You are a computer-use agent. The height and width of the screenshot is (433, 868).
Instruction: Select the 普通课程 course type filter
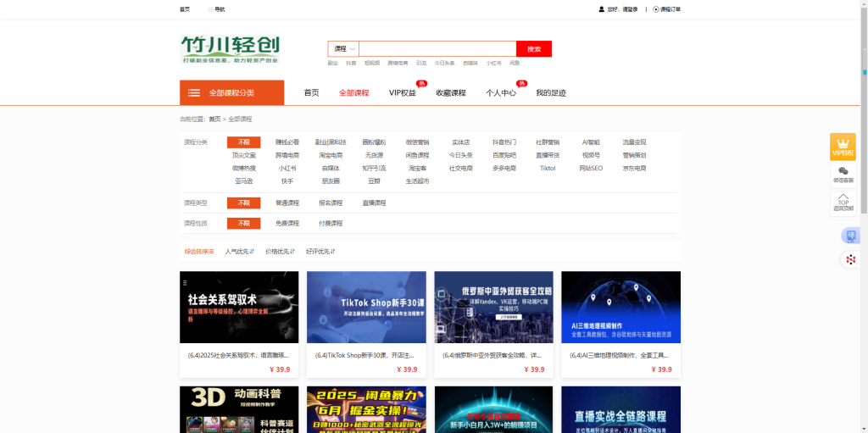[287, 203]
